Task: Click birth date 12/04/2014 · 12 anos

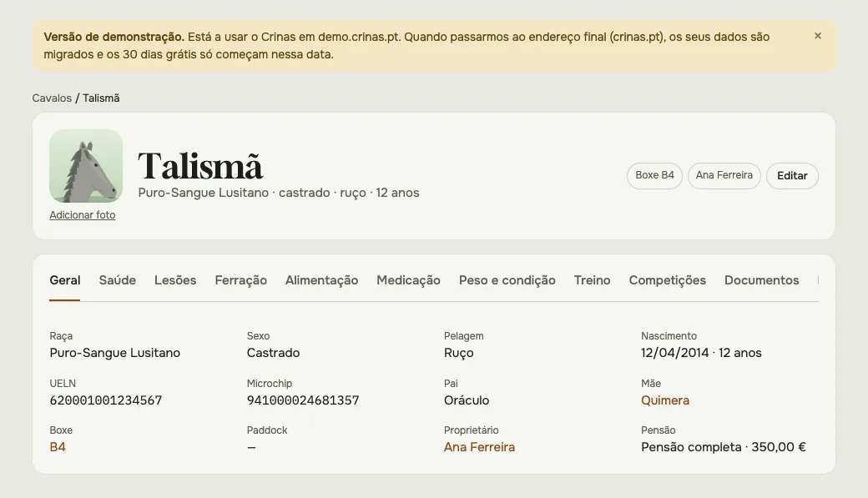Action: pos(701,353)
